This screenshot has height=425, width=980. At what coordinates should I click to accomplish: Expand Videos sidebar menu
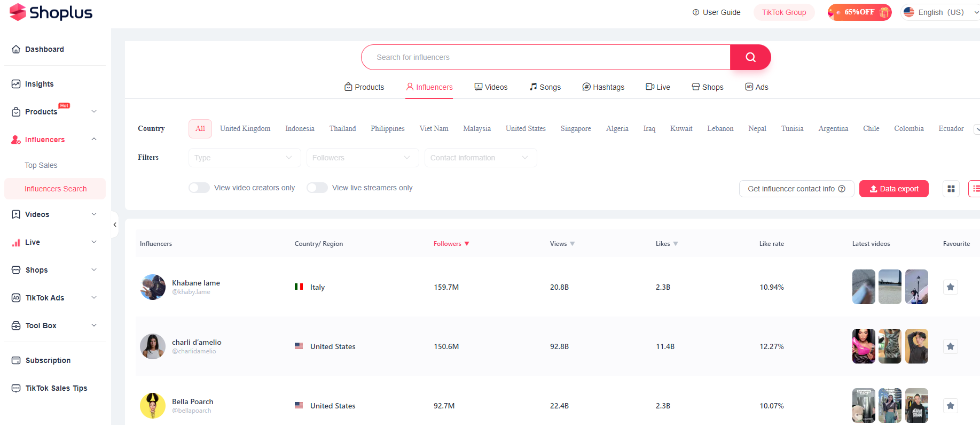[x=94, y=214]
